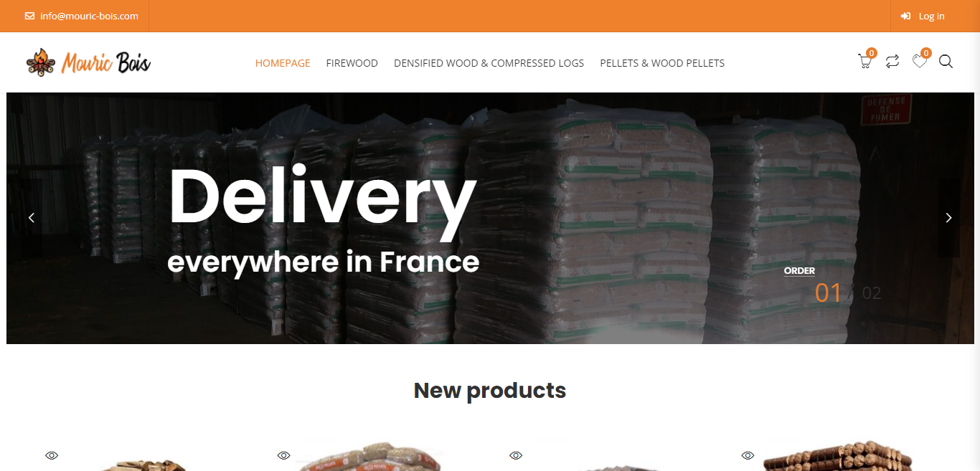Image resolution: width=980 pixels, height=471 pixels.
Task: Go to the next slide arrow
Action: pos(948,218)
